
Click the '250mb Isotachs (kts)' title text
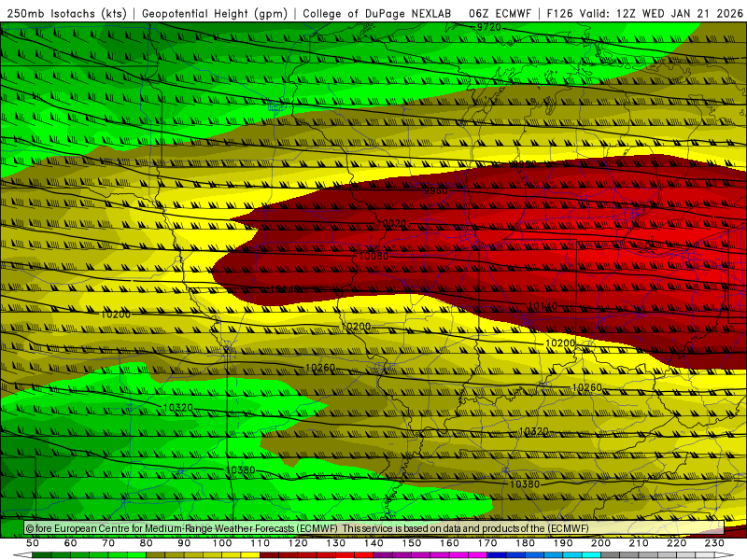click(66, 13)
